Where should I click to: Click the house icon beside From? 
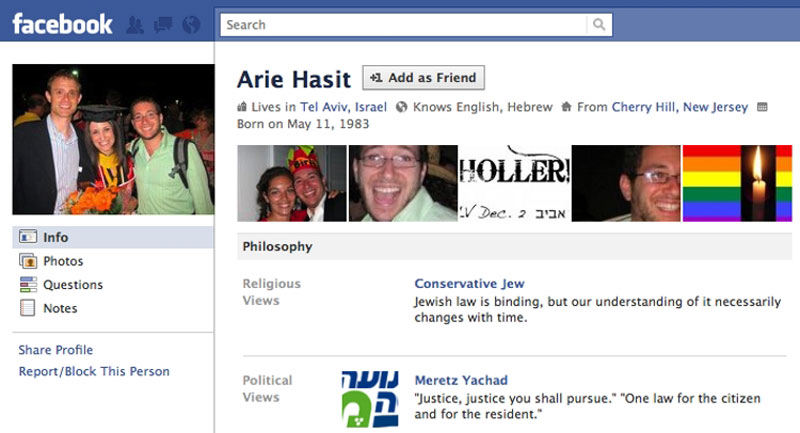pyautogui.click(x=566, y=107)
